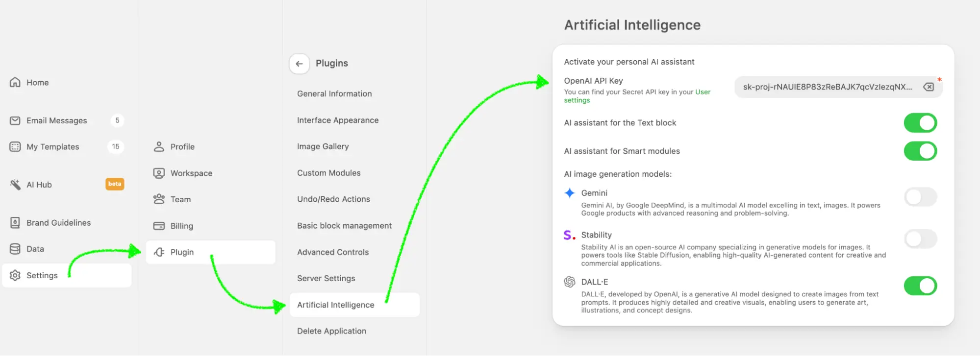Go back using the Plugins arrow button
This screenshot has height=356, width=980.
click(299, 64)
